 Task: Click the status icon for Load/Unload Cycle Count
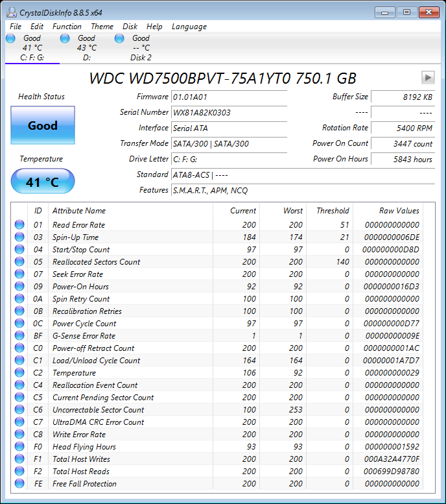click(x=19, y=360)
